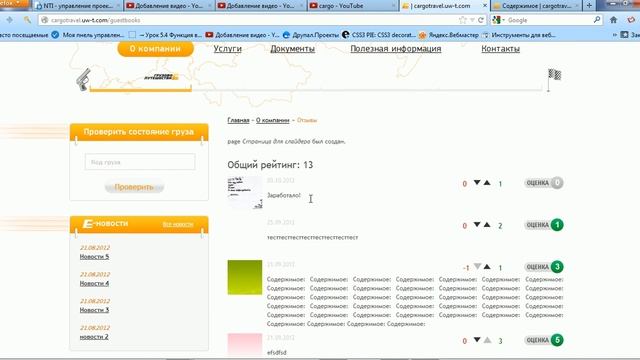Open the Урок 5.4 Функция bookmark
Viewport: 640px width, 360px height.
165,35
